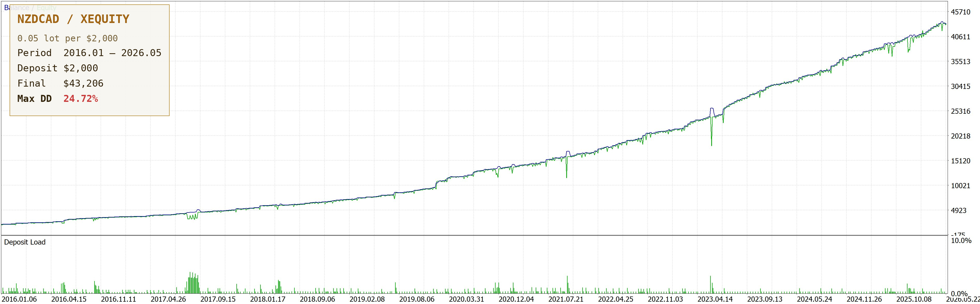The image size is (980, 304).
Task: Click the Deposit Load panel label
Action: tap(25, 242)
